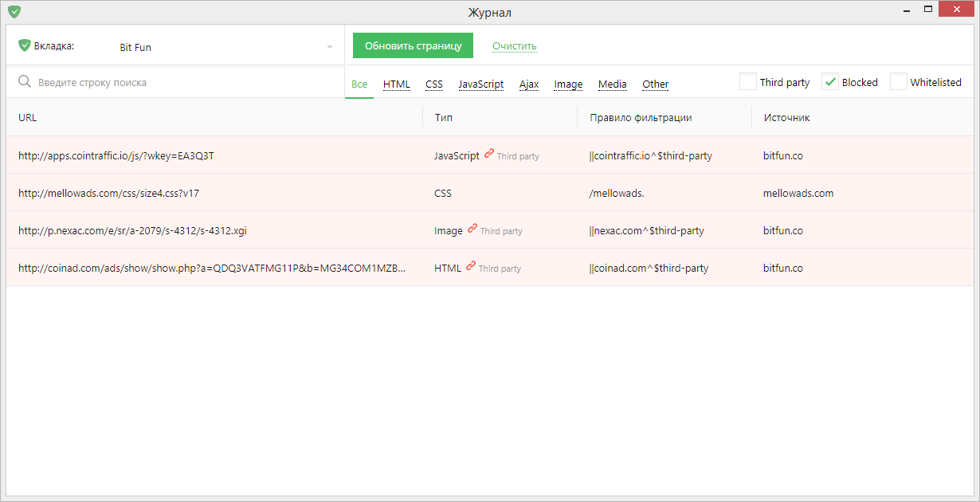Image resolution: width=980 pixels, height=502 pixels.
Task: Click the CSS type cell in mellowads row
Action: tap(443, 193)
